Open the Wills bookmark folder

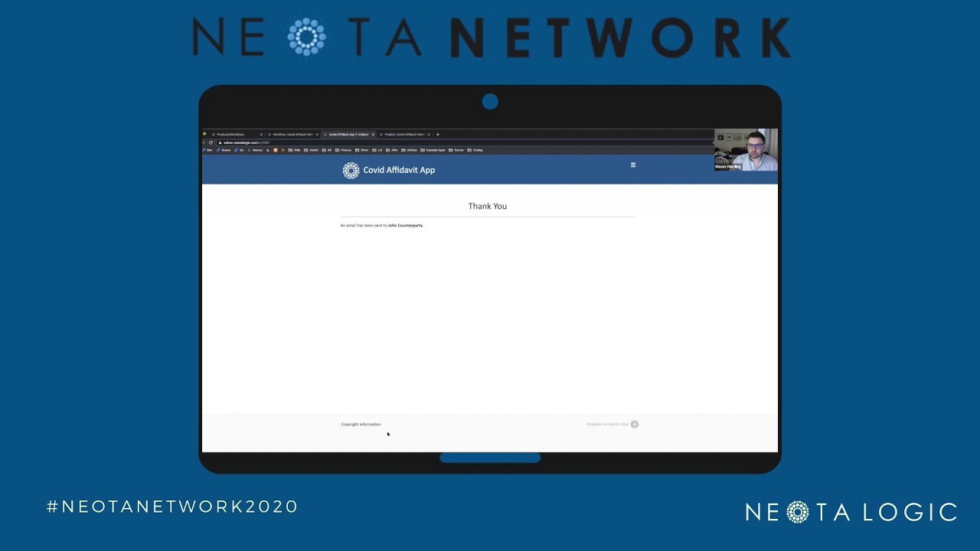[x=296, y=150]
